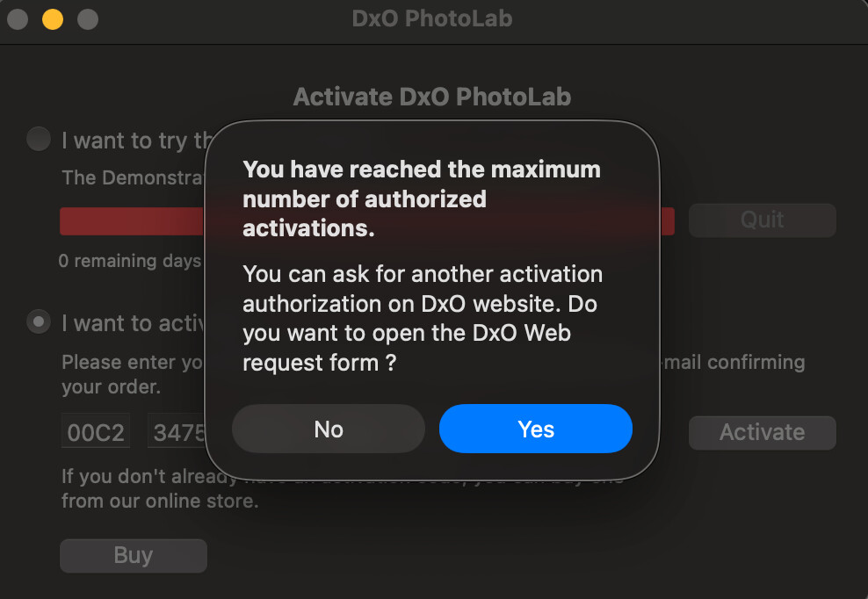Click the bold 'maximum number of authorized activations' message
Viewport: 868px width, 599px height.
coord(422,198)
